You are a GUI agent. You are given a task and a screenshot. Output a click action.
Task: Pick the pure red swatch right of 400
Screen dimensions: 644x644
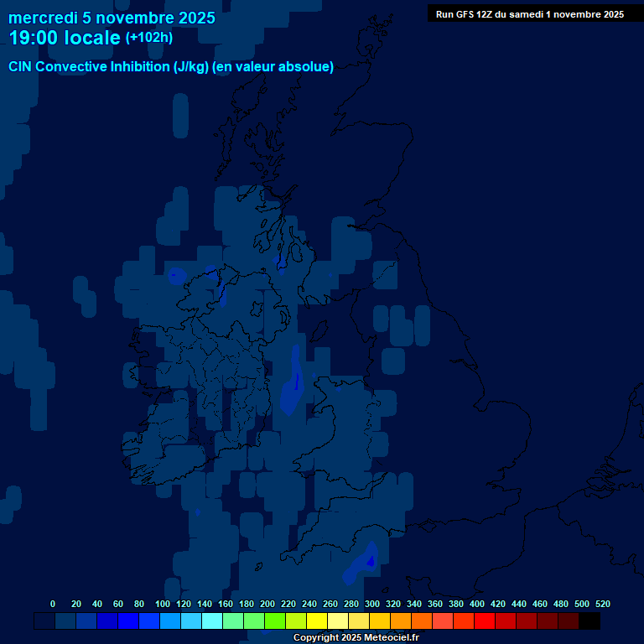485,621
